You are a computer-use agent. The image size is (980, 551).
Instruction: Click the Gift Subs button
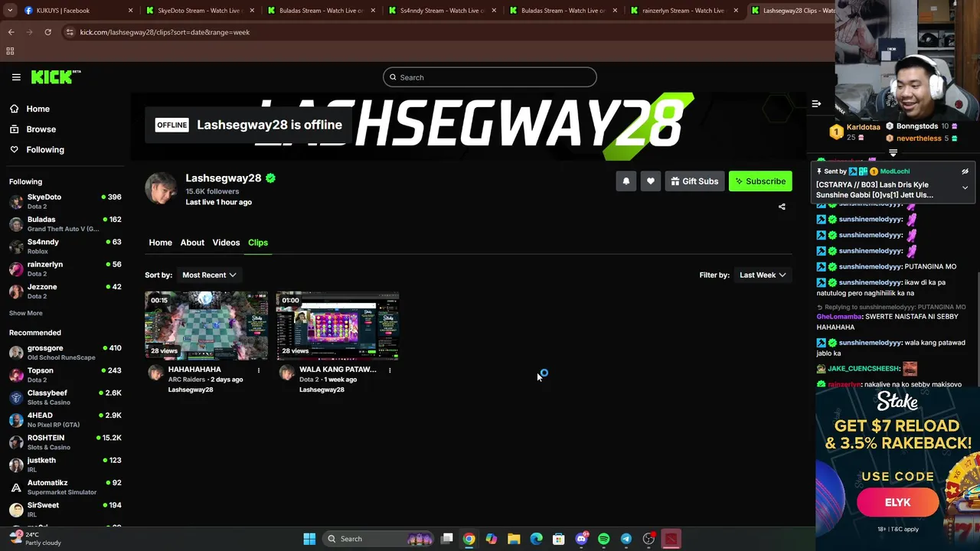point(694,181)
